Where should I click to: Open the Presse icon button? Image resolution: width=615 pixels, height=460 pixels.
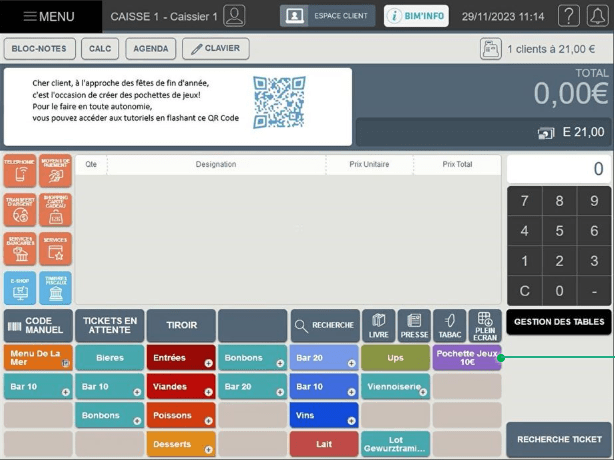(414, 325)
